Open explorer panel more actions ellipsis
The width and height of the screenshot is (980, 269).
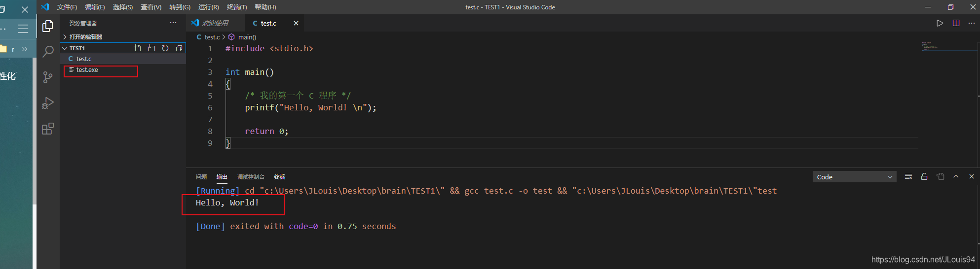[173, 23]
